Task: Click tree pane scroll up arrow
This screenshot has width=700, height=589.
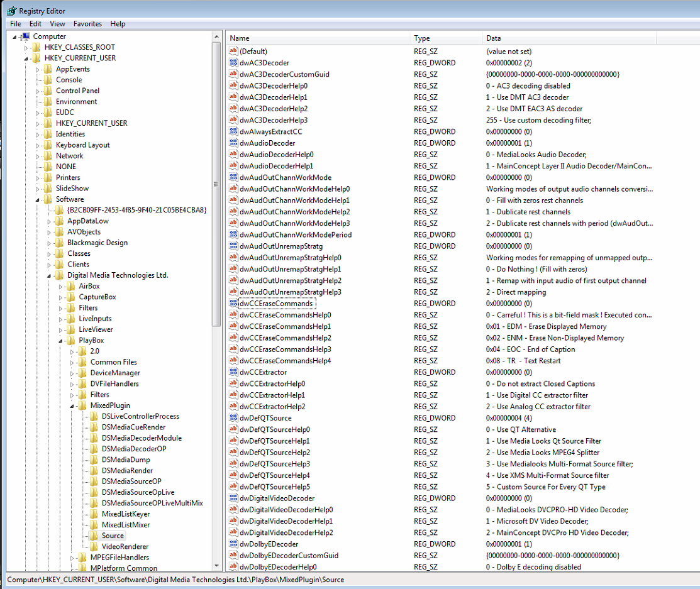Action: pos(216,36)
